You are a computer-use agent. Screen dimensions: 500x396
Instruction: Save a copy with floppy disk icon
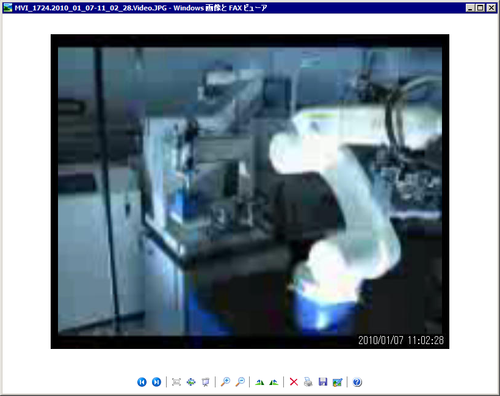click(323, 382)
